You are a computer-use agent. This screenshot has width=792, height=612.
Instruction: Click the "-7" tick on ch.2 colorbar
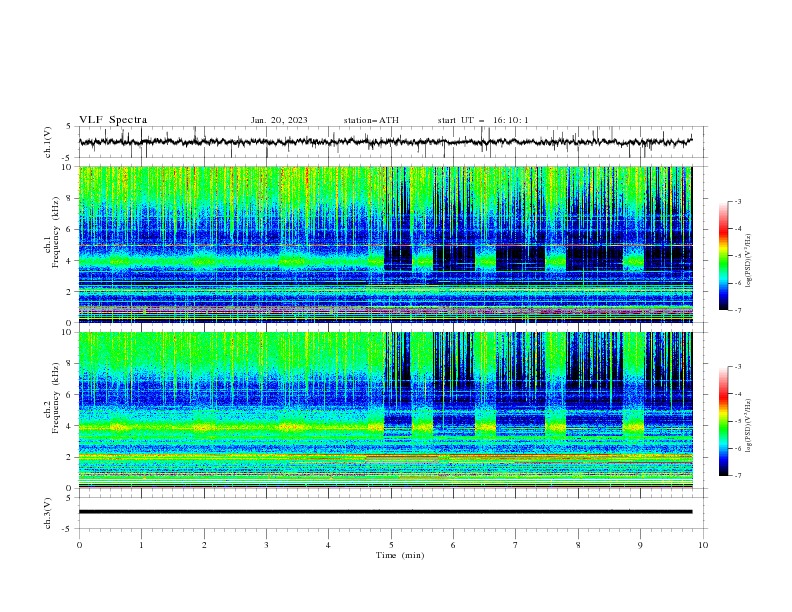(x=737, y=475)
